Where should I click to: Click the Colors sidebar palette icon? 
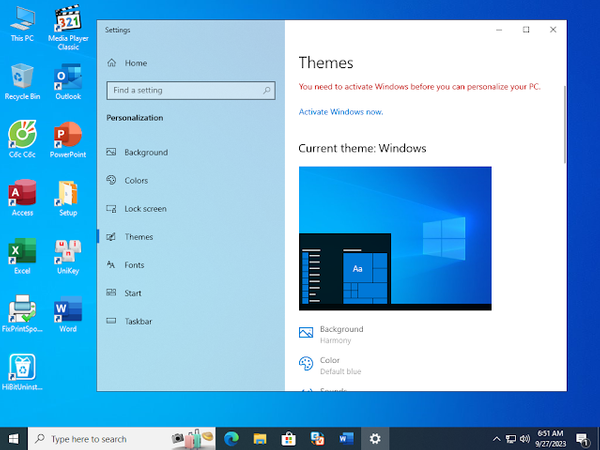pos(111,180)
